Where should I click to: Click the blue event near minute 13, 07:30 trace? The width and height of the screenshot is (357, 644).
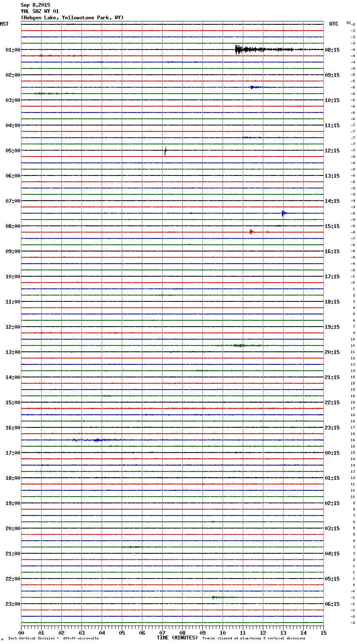click(x=284, y=213)
